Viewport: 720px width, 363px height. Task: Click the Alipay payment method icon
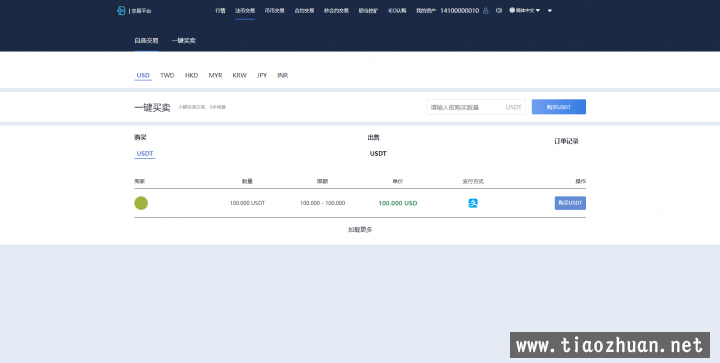pyautogui.click(x=473, y=203)
